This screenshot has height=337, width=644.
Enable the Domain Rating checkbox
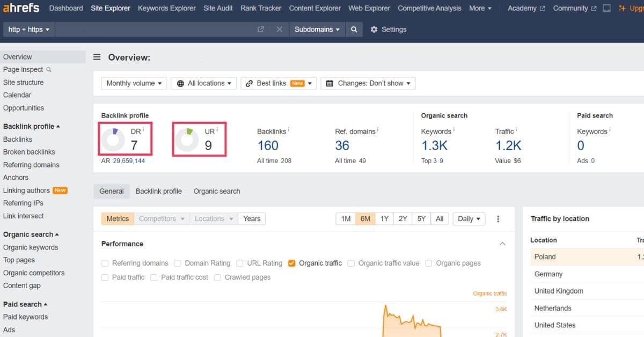pos(178,263)
